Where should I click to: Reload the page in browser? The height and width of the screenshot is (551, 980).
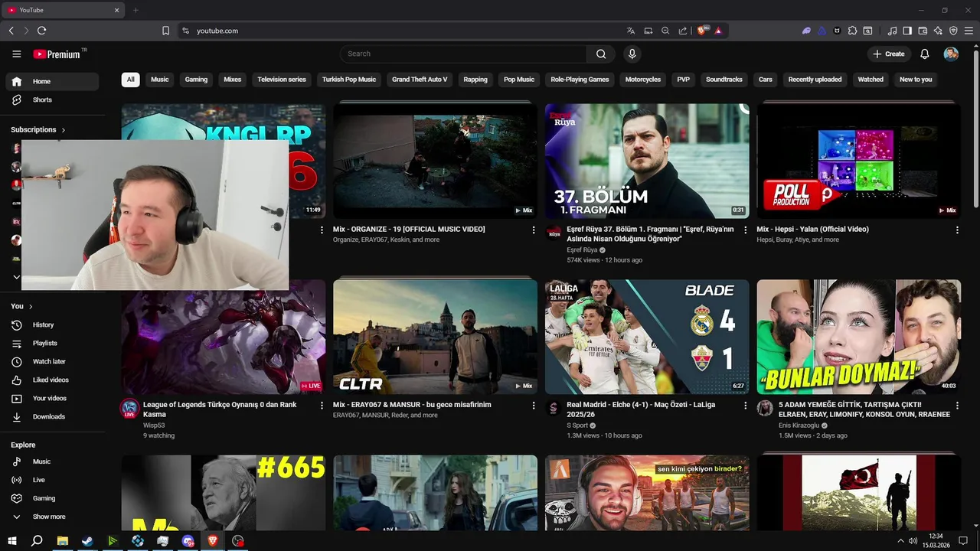(x=41, y=31)
